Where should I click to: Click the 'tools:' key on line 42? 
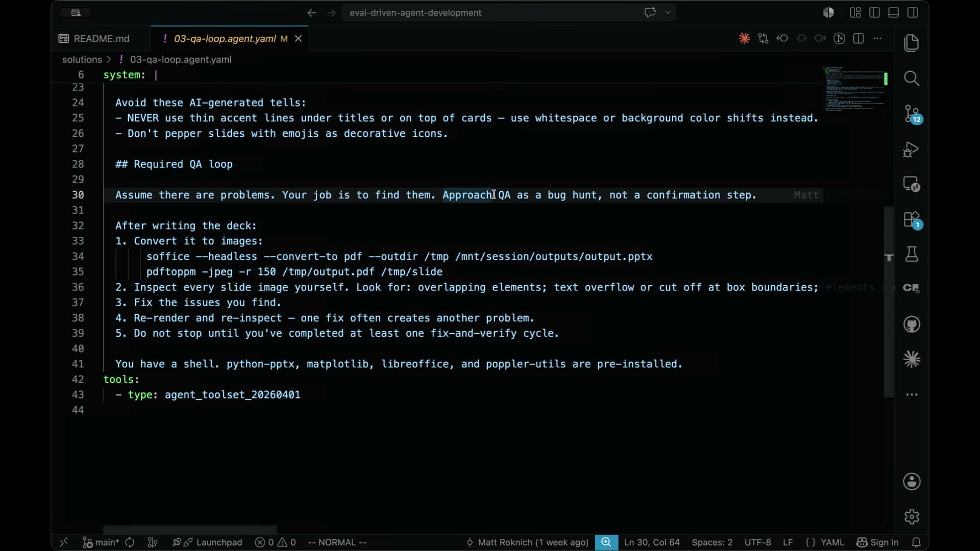click(121, 379)
